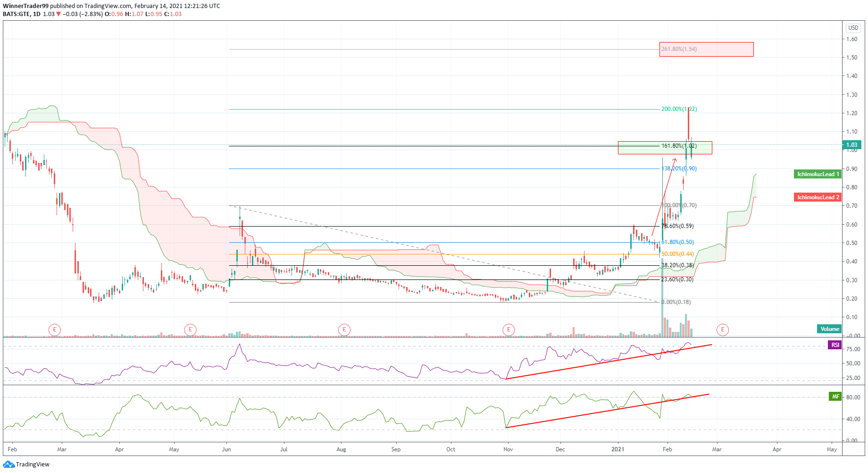Click the BATS:GTE symbol text
This screenshot has height=473, width=868.
[17, 14]
